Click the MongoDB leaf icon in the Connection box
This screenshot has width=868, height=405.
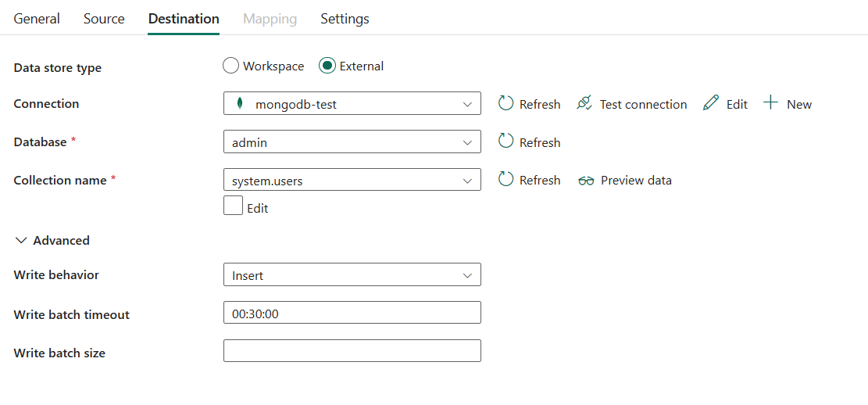240,104
